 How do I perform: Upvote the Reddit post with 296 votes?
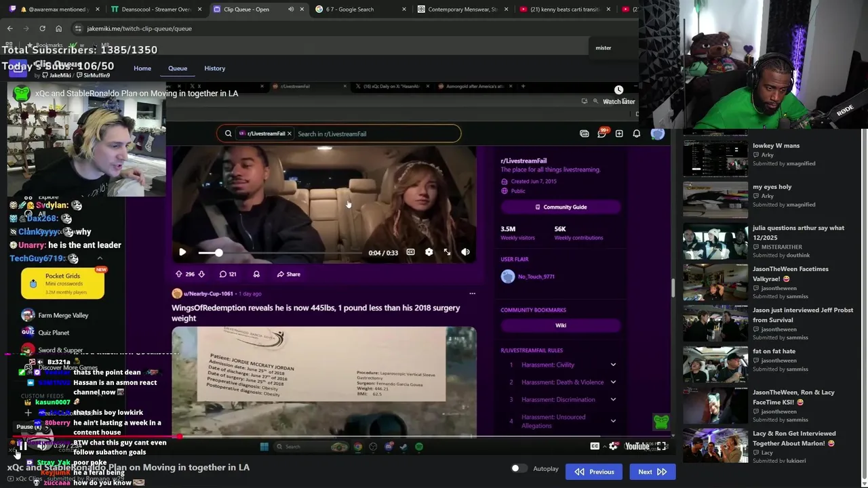coord(178,274)
